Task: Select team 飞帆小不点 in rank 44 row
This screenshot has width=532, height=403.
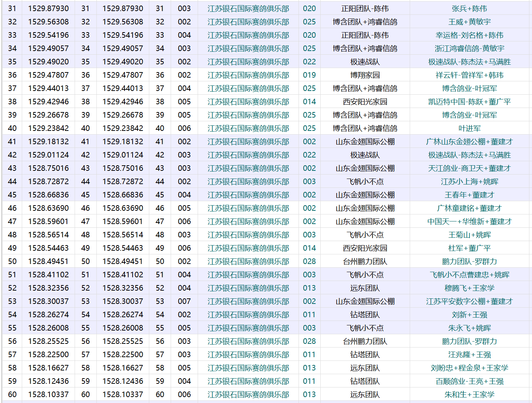Action: click(365, 182)
